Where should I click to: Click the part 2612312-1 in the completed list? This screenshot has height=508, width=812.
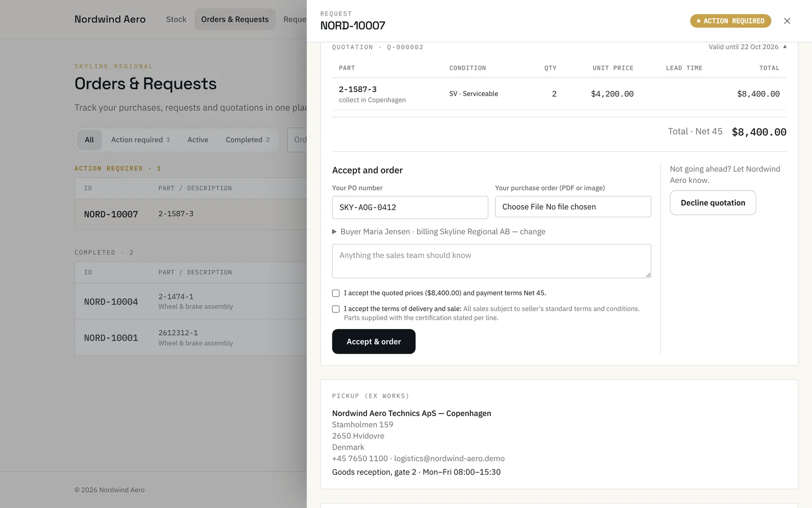pyautogui.click(x=178, y=333)
